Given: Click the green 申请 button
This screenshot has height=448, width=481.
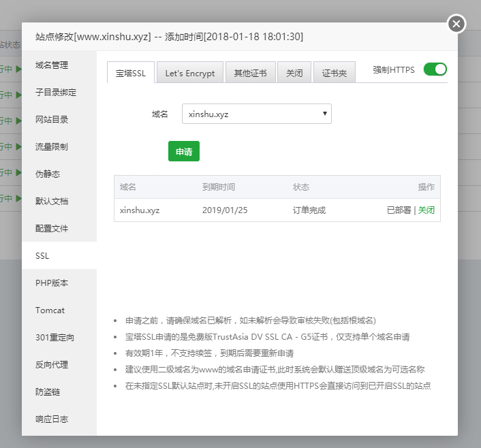Looking at the screenshot, I should [183, 151].
